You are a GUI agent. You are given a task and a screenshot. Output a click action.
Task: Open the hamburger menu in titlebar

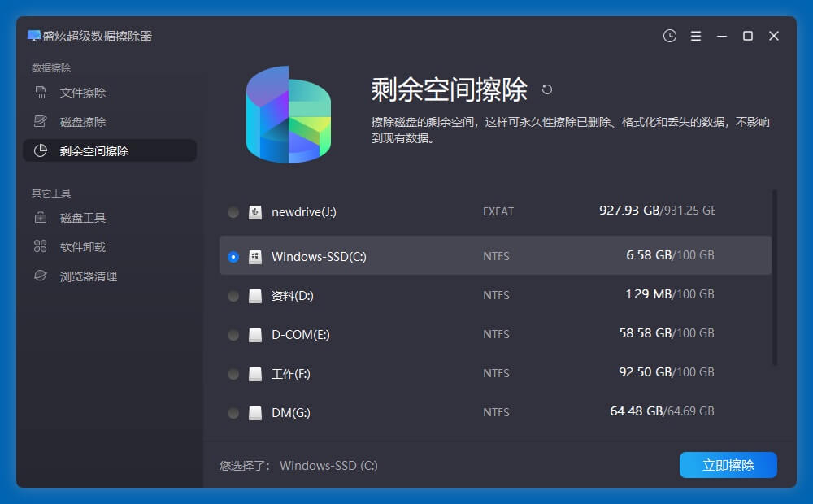point(695,36)
